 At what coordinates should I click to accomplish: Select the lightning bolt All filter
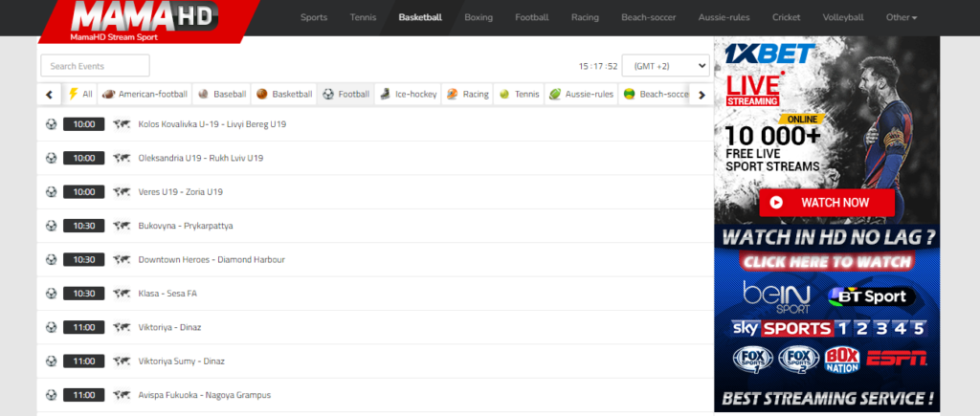click(x=80, y=95)
